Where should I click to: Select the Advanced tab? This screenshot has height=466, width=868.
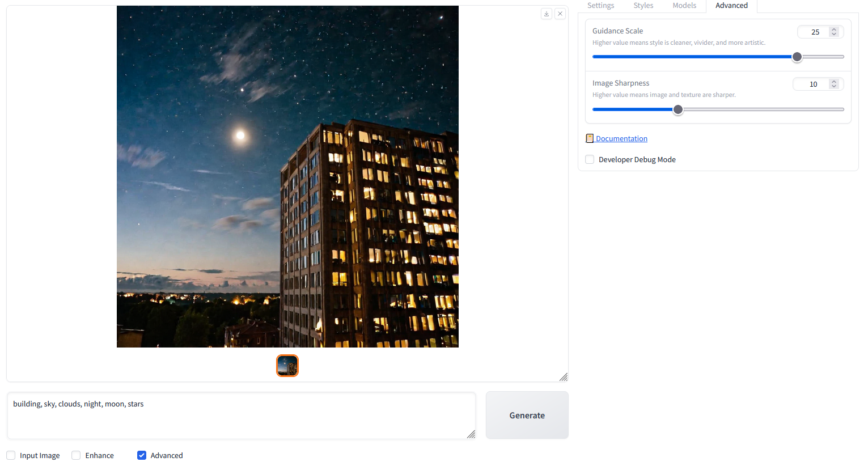point(731,6)
